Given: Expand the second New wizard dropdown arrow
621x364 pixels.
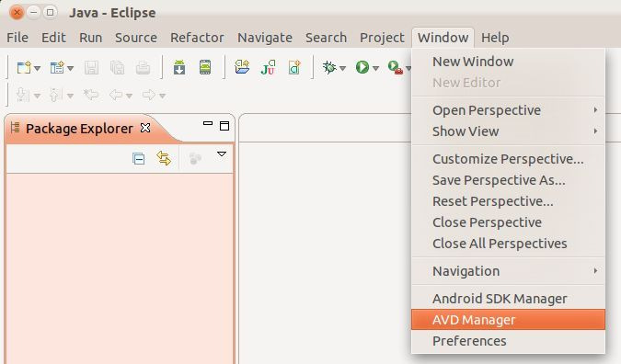Looking at the screenshot, I should pyautogui.click(x=71, y=68).
